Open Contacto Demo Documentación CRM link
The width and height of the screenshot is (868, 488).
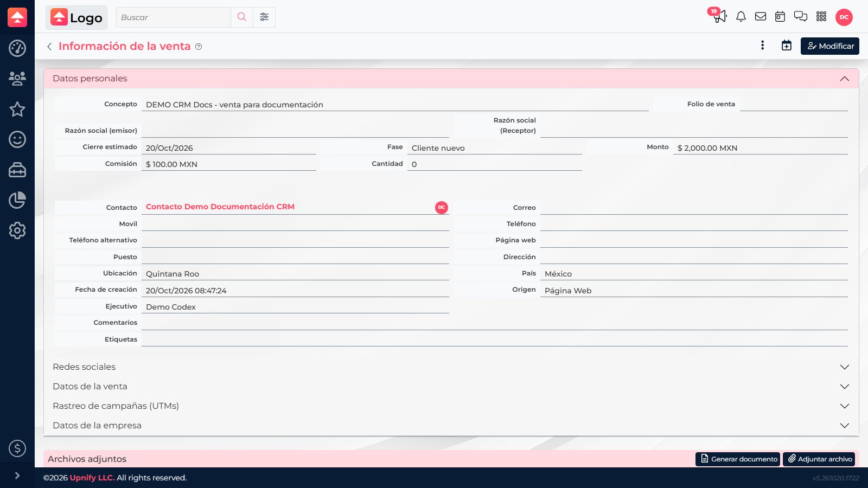point(220,207)
